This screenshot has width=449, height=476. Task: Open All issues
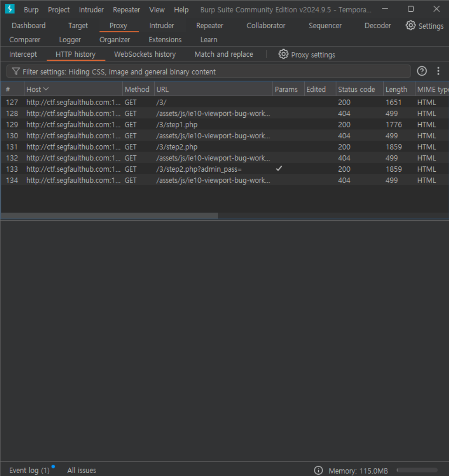click(x=82, y=470)
